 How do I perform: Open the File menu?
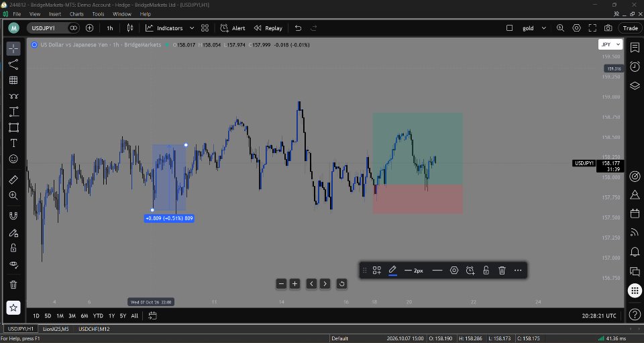[17, 14]
